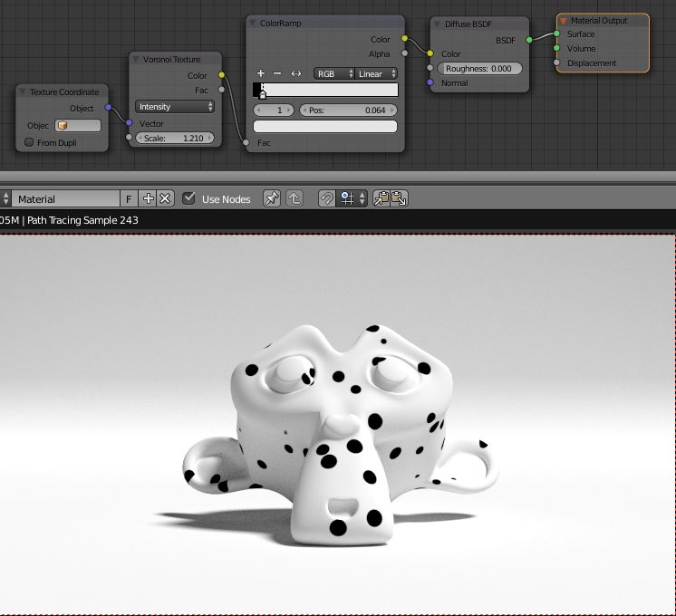Collapse the Material Output node triangle
This screenshot has height=616, width=676.
(x=563, y=20)
